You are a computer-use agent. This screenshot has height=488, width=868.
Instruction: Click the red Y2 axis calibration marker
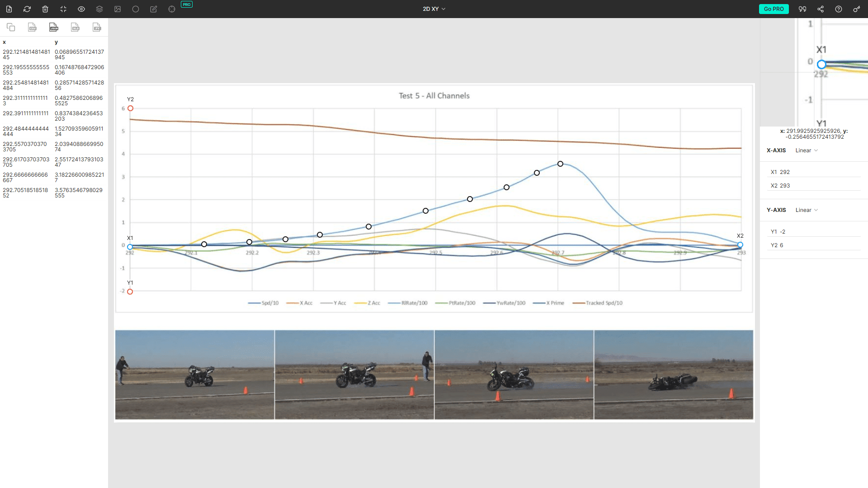130,108
